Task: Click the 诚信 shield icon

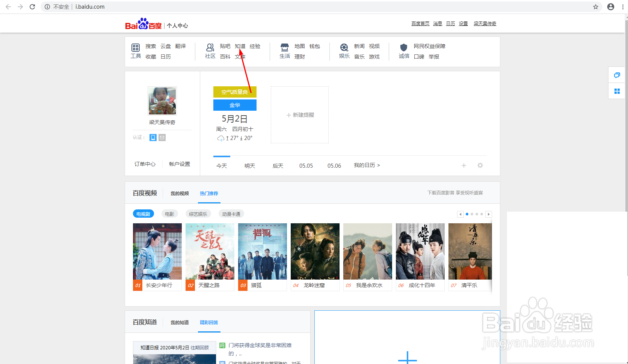Action: [403, 48]
